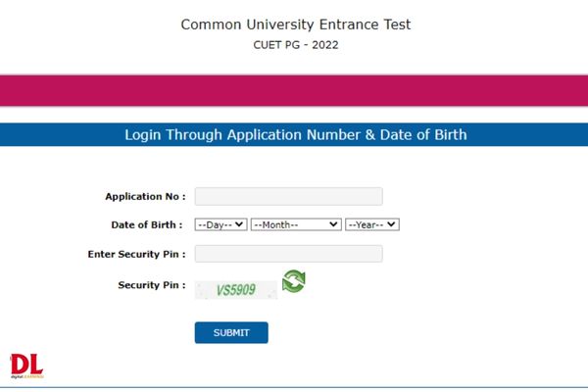Click the green refresh captcha icon
The width and height of the screenshot is (588, 392).
pyautogui.click(x=294, y=281)
